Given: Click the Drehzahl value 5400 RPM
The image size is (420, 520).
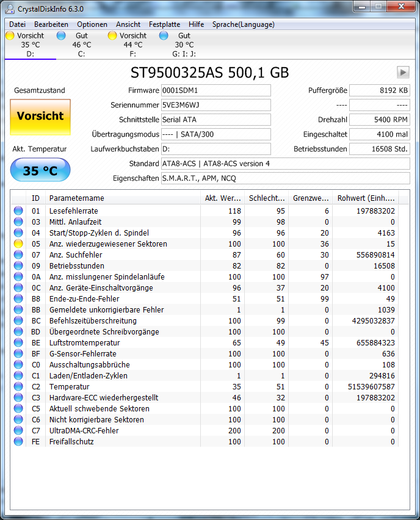Looking at the screenshot, I should [380, 120].
